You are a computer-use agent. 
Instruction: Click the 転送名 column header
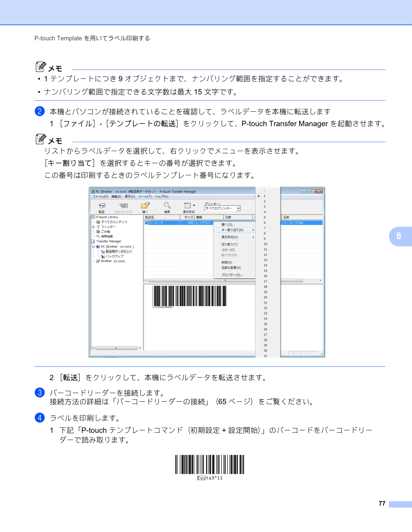(x=162, y=217)
